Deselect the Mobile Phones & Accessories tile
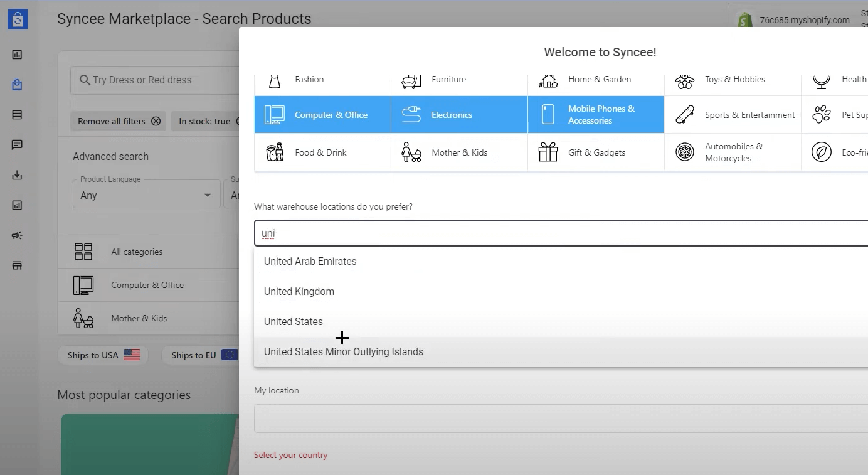This screenshot has width=868, height=475. 596,115
